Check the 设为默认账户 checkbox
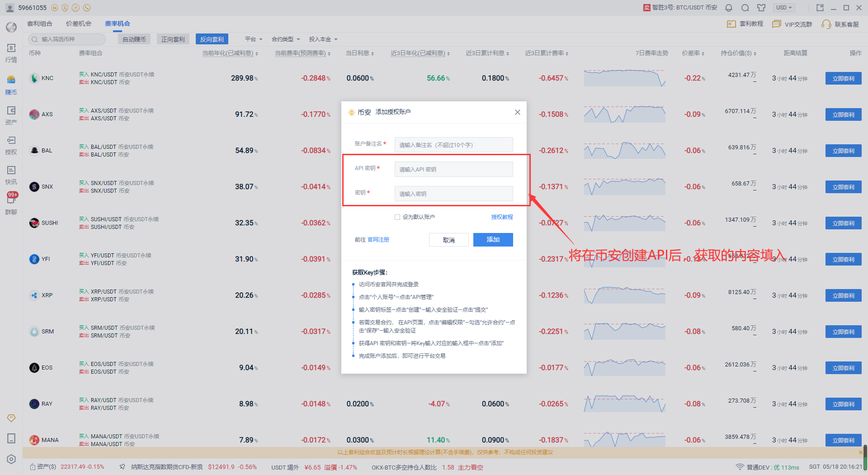 pyautogui.click(x=397, y=217)
